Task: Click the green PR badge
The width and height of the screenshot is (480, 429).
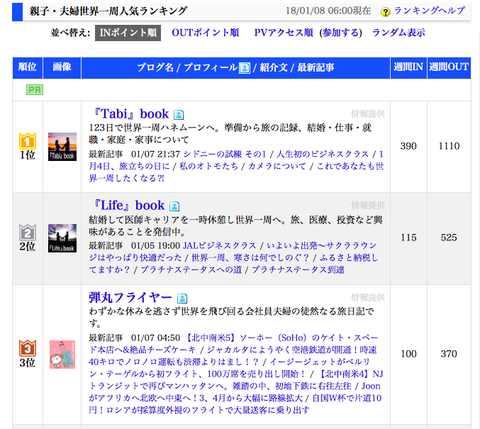Action: pos(35,90)
